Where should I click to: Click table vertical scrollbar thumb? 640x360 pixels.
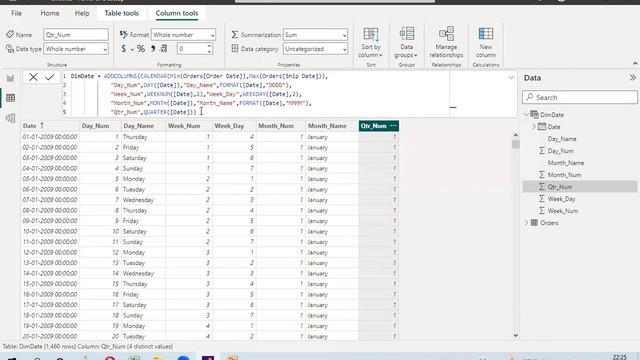(516, 144)
